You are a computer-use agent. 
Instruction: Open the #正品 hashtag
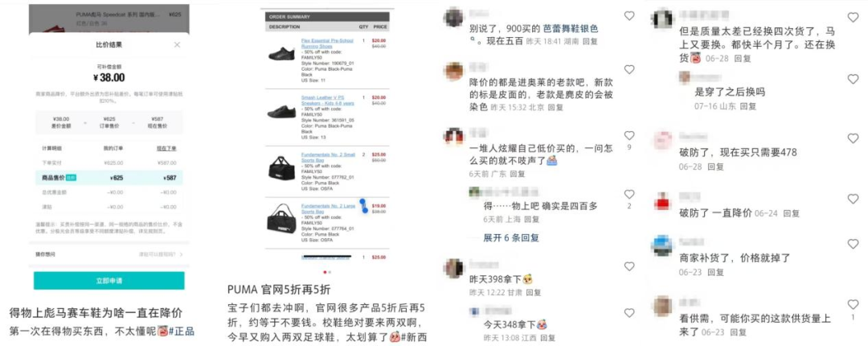pos(181,331)
